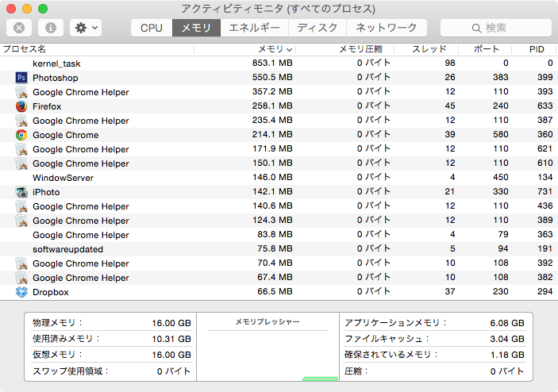Open the gear action menu

click(86, 28)
